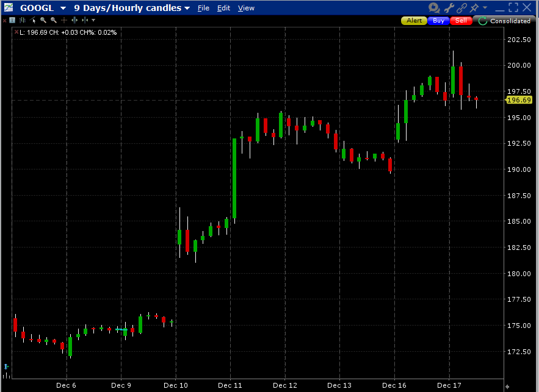Expand the 9 Days/Hourly candles period dropdown

[187, 9]
